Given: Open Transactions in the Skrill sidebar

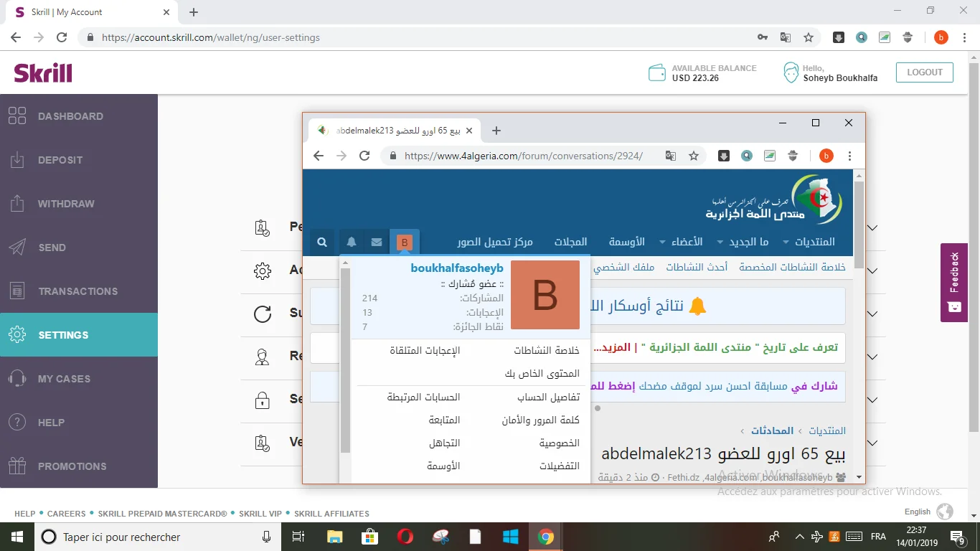Looking at the screenshot, I should pyautogui.click(x=77, y=291).
